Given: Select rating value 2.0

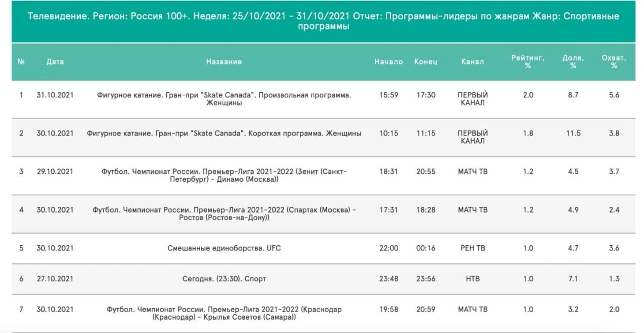Looking at the screenshot, I should coord(528,95).
